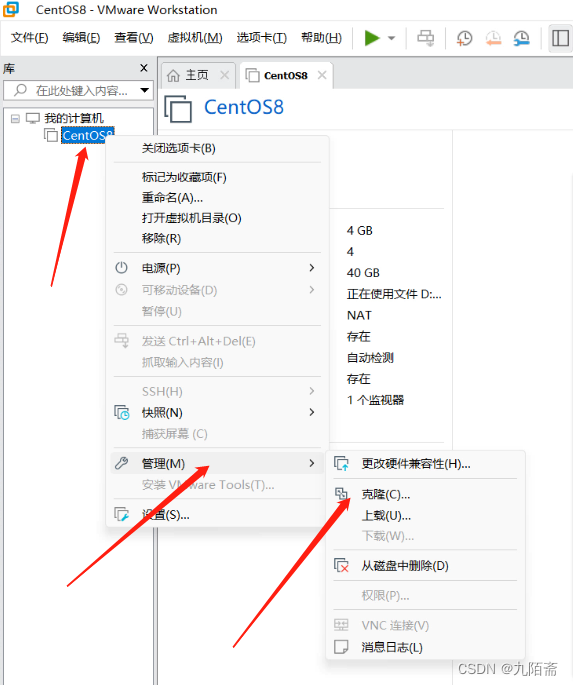Open the 选项卡(T) menu
This screenshot has height=685, width=573.
(262, 38)
